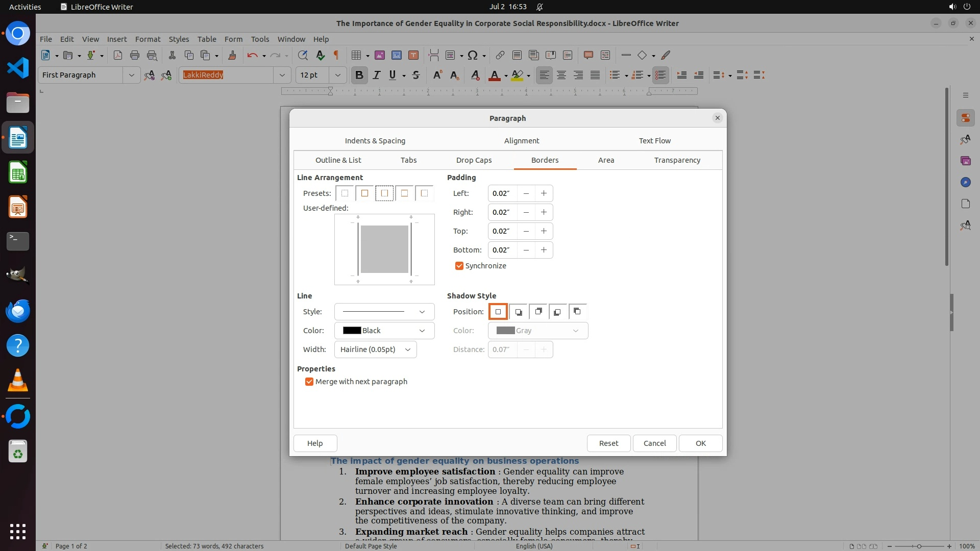Switch to the Area tab
Screen dimensions: 980x551
606,160
